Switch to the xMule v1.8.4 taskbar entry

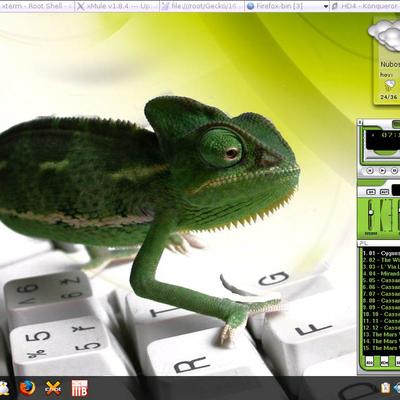pos(117,6)
